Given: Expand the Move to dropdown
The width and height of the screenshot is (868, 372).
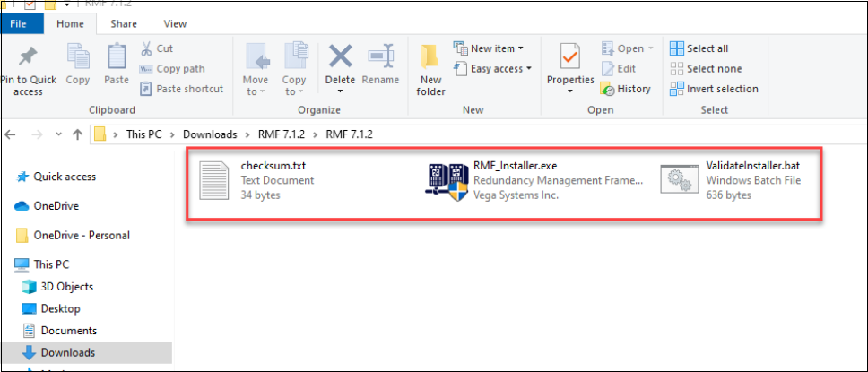Looking at the screenshot, I should [256, 67].
